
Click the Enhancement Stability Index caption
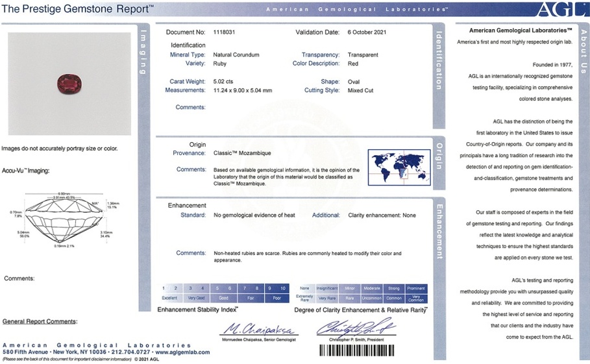pyautogui.click(x=197, y=310)
